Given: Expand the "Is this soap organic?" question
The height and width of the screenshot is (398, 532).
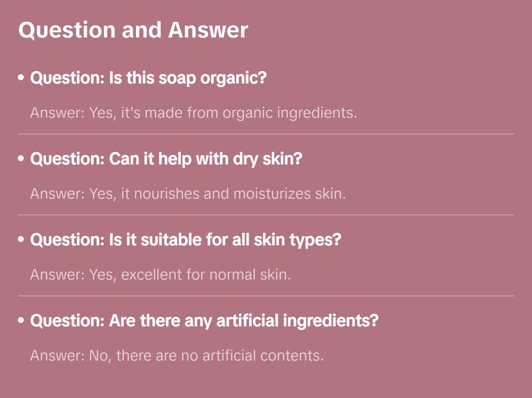Looking at the screenshot, I should pos(149,78).
